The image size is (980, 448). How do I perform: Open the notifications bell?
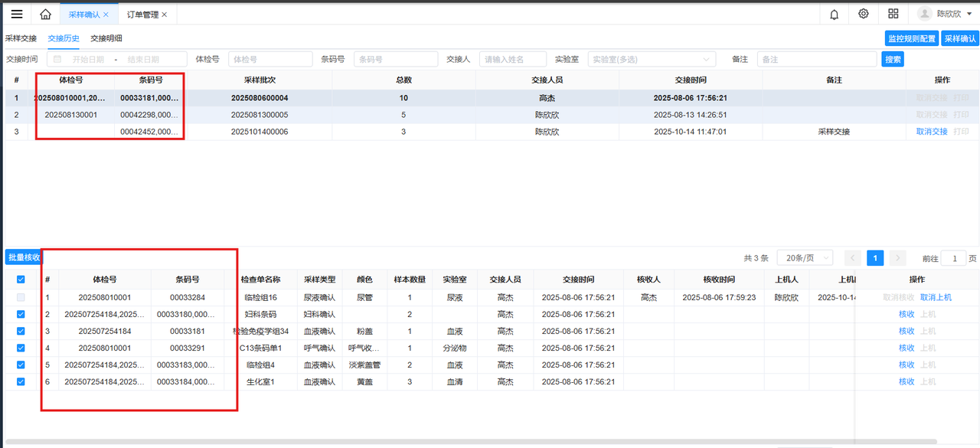(x=834, y=14)
